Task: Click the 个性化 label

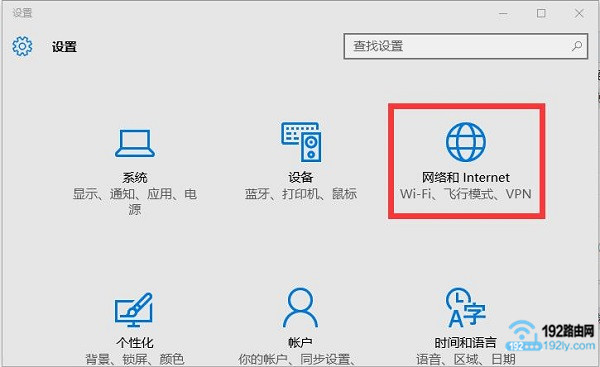Action: click(135, 343)
